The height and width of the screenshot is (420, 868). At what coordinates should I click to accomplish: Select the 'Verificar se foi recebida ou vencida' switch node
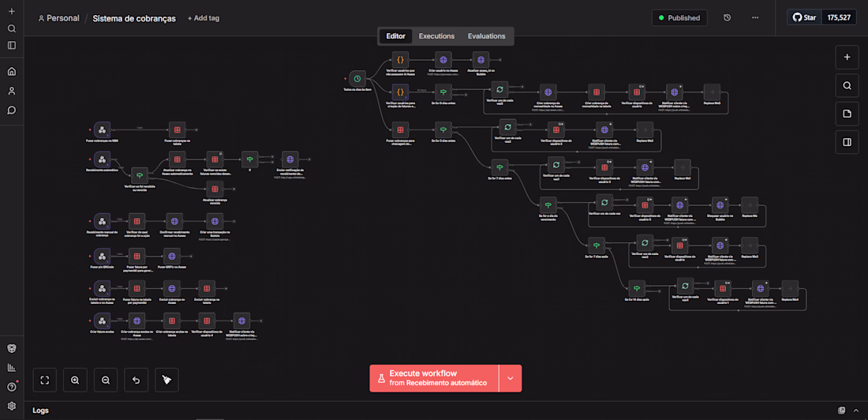(139, 175)
